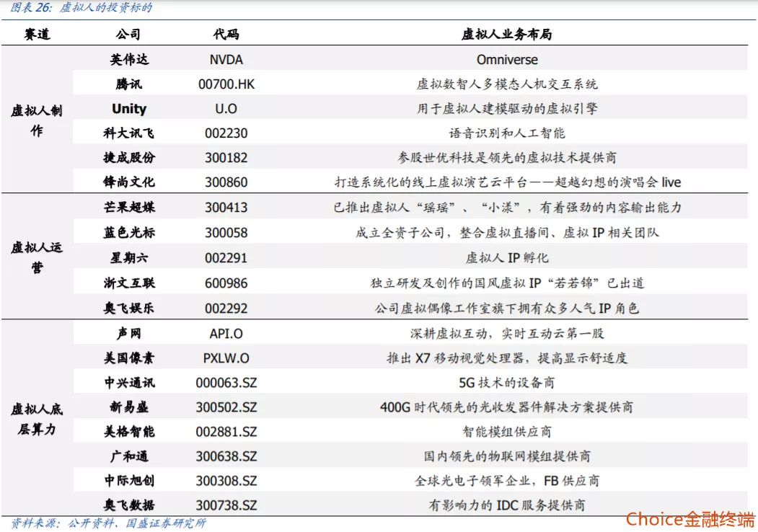Select the code '300738.SZ'
The width and height of the screenshot is (758, 532).
point(226,506)
